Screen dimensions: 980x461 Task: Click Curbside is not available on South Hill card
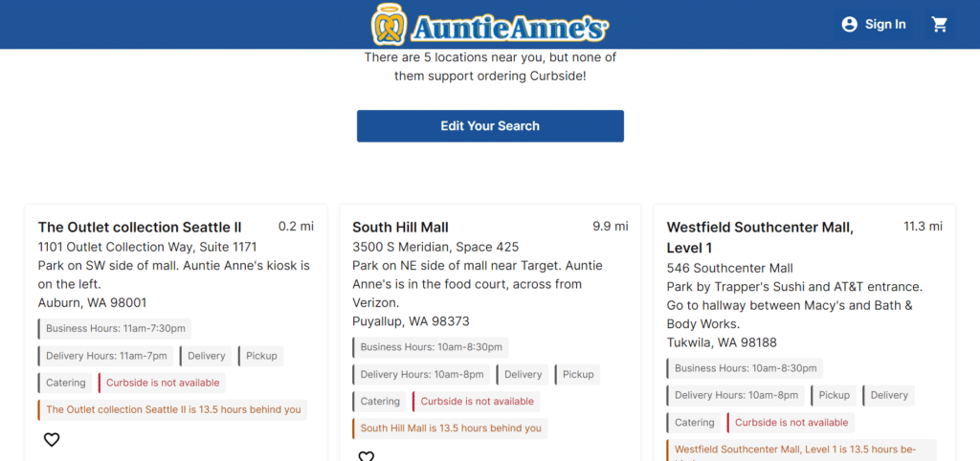(x=477, y=402)
